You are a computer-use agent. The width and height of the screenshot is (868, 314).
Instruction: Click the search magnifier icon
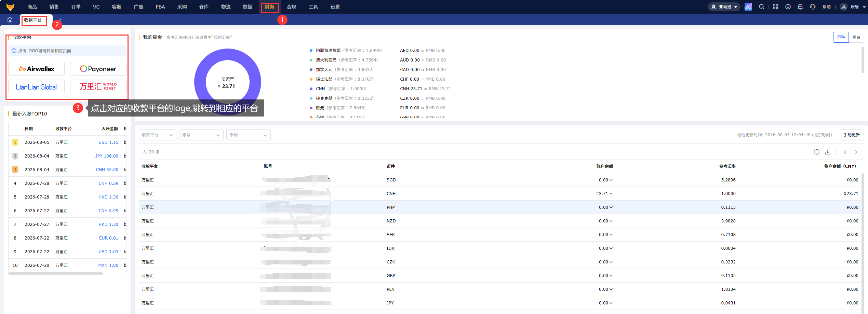point(762,7)
